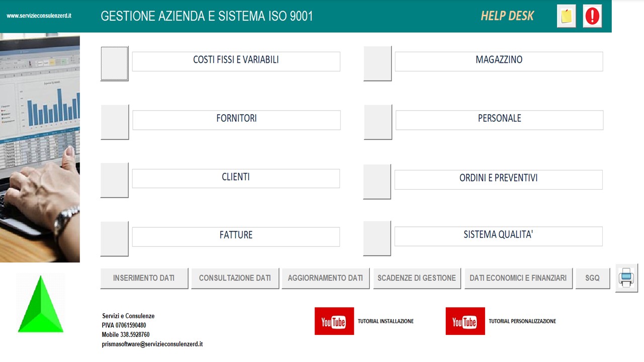Open YouTube icon for Tutorial Personalizzazione
The height and width of the screenshot is (362, 644).
465,321
